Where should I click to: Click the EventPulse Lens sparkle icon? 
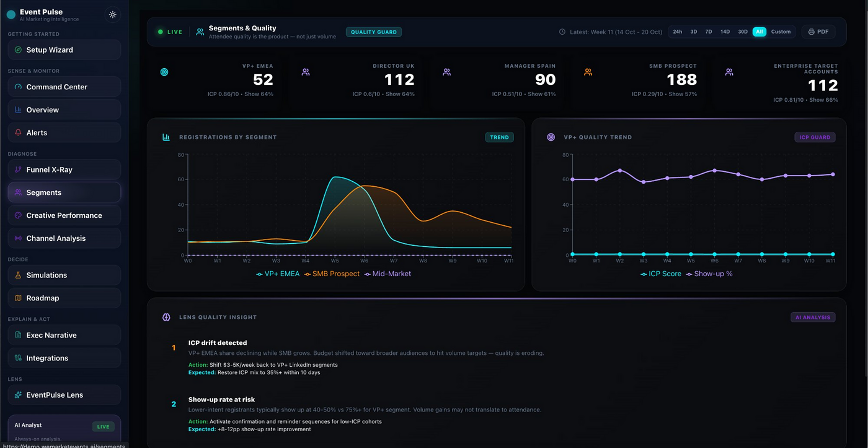pyautogui.click(x=18, y=395)
